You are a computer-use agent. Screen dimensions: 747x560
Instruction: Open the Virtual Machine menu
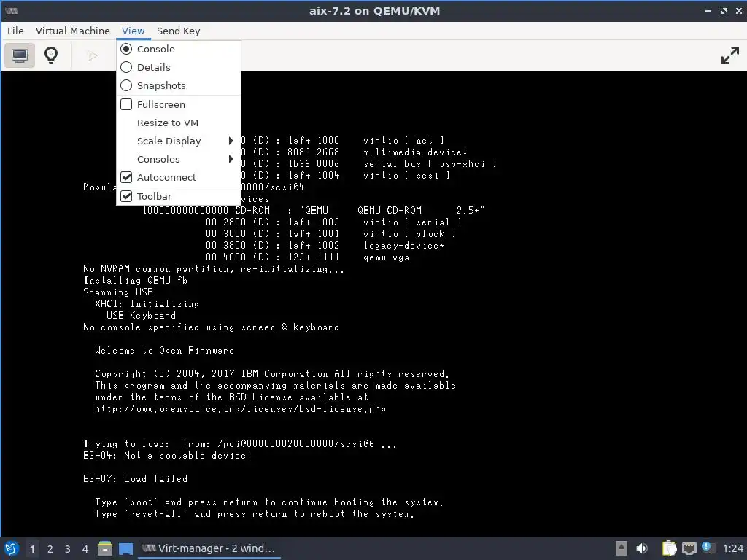point(72,31)
